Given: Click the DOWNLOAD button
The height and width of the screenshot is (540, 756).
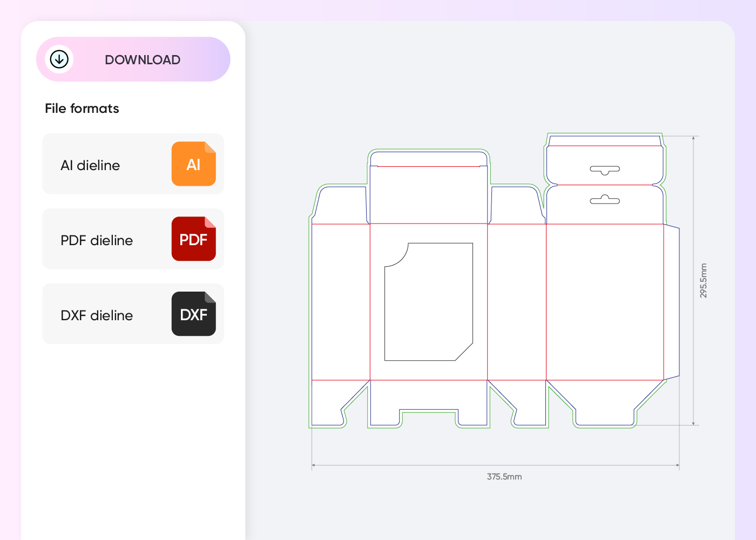Looking at the screenshot, I should click(133, 59).
